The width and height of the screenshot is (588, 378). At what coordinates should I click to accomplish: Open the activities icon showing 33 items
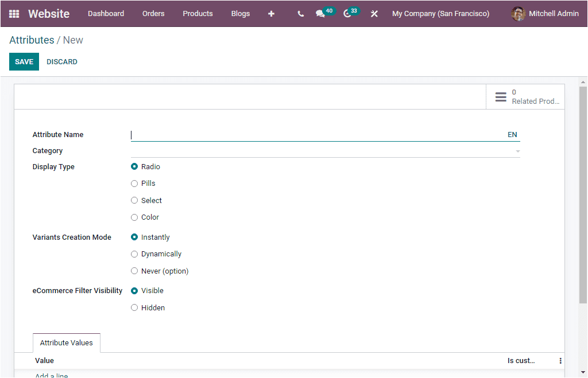(347, 14)
